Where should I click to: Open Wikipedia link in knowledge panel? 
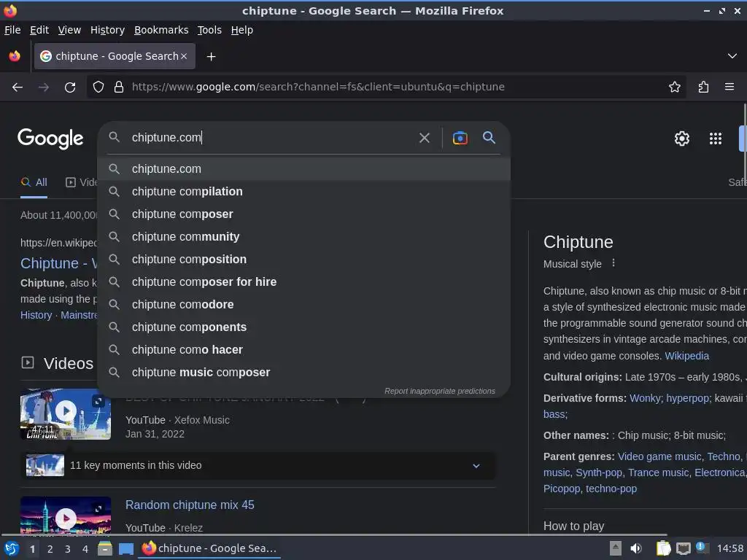[x=686, y=356]
